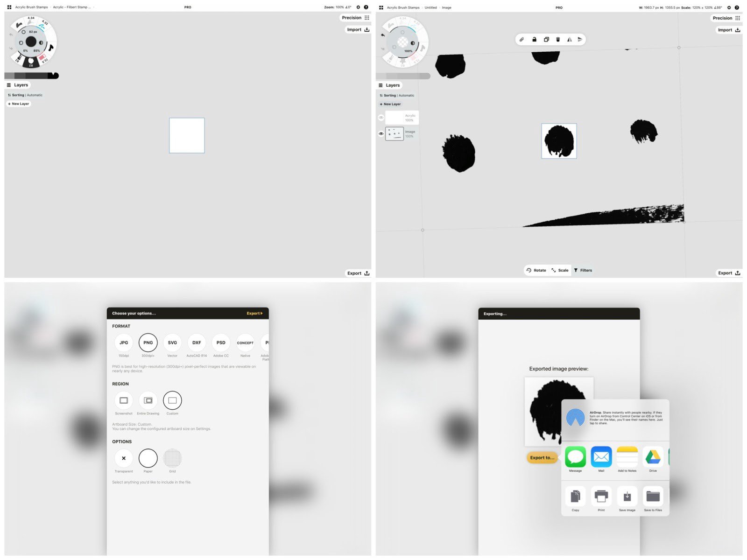Click the undo arrow in the top-right screenshot
747x560 pixels.
(383, 35)
